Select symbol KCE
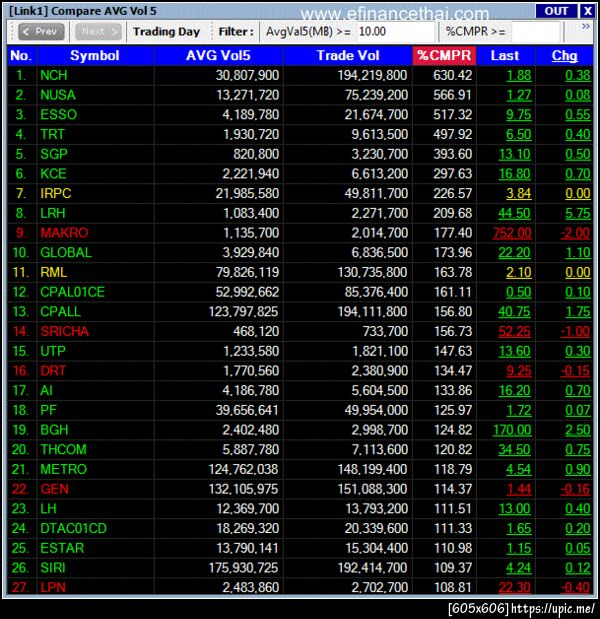Screen dimensions: 600x619 click(x=53, y=174)
